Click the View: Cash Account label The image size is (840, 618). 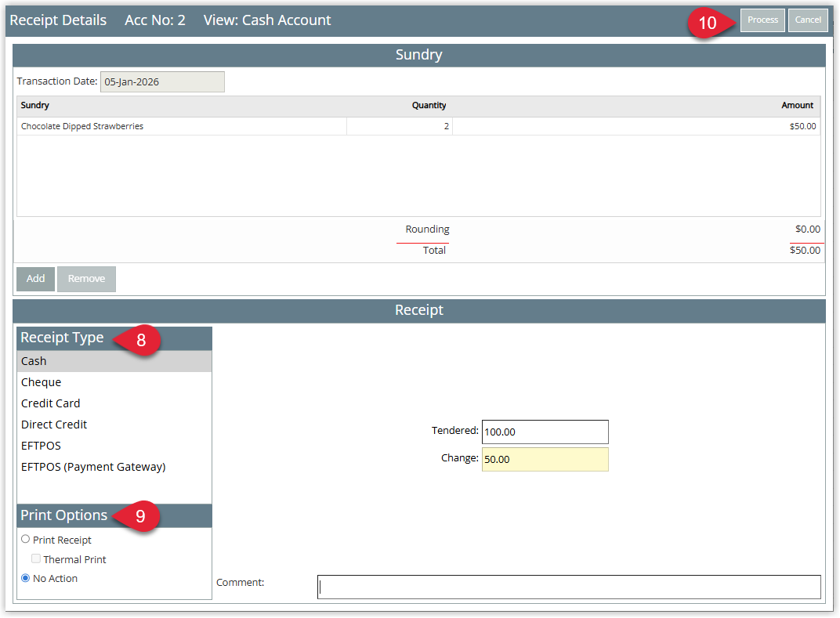pyautogui.click(x=266, y=20)
